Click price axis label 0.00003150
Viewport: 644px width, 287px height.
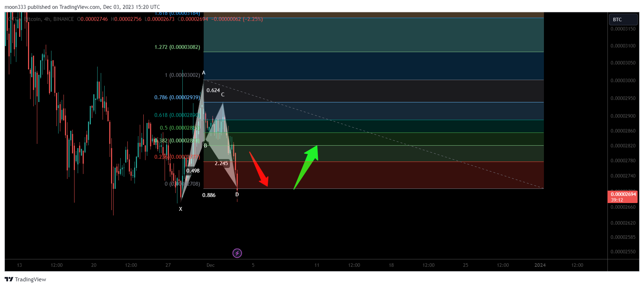tap(623, 29)
